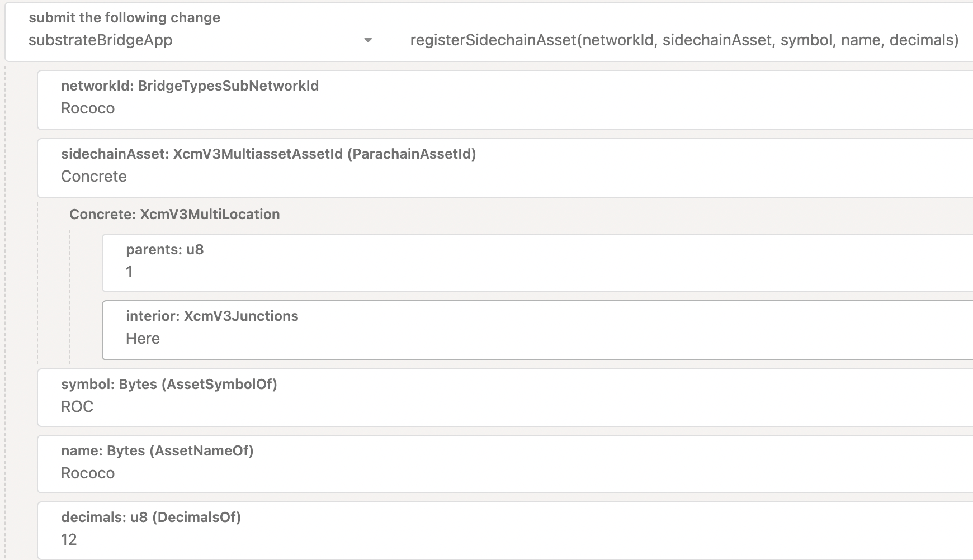Image resolution: width=973 pixels, height=560 pixels.
Task: Edit the symbol field containing ROC
Action: click(x=506, y=397)
